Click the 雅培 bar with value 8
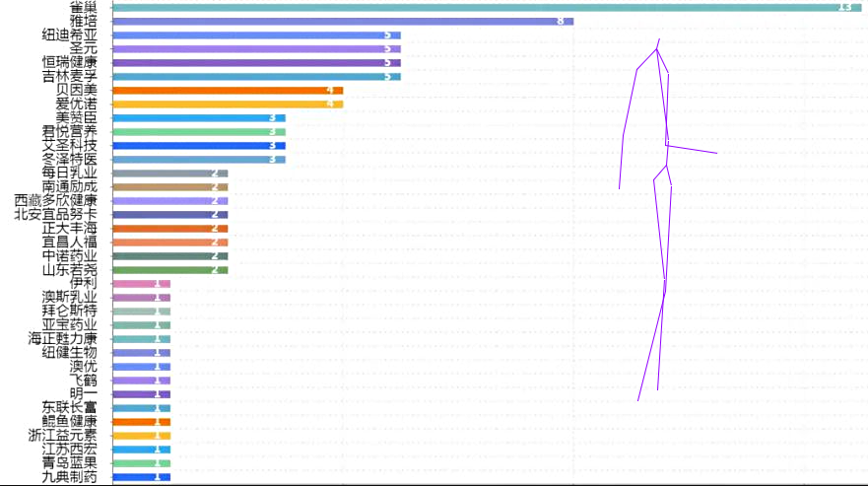This screenshot has height=486, width=868. coord(343,22)
